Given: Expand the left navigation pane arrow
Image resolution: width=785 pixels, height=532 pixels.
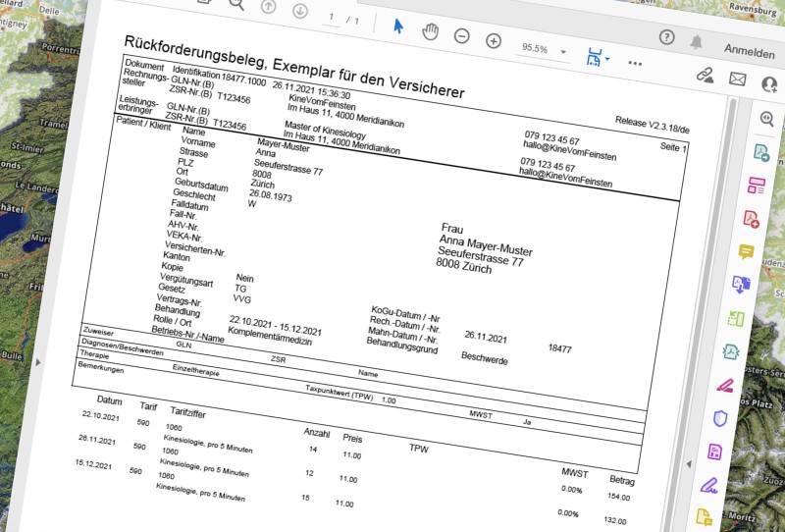Looking at the screenshot, I should coord(38,361).
